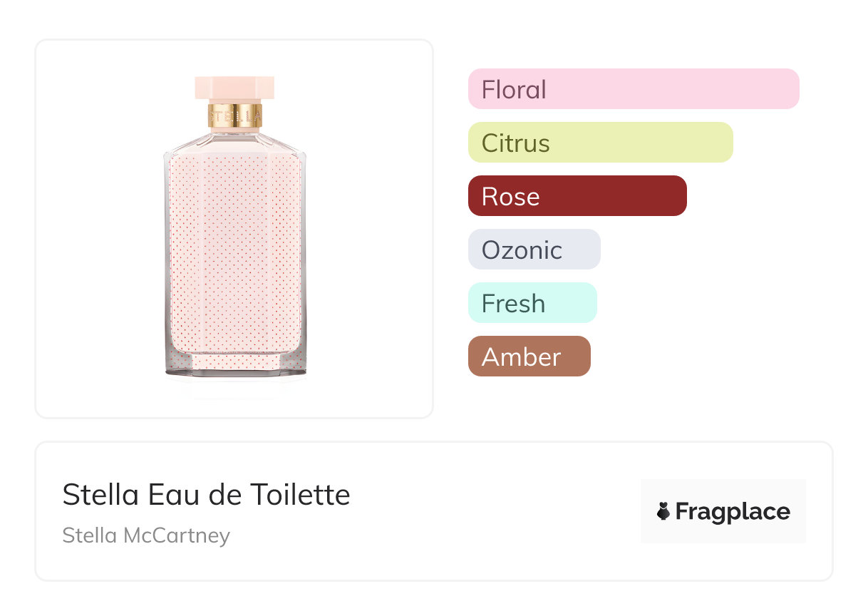Select the mint Fresh accord bar
Screen dimensions: 868x616
coord(532,303)
